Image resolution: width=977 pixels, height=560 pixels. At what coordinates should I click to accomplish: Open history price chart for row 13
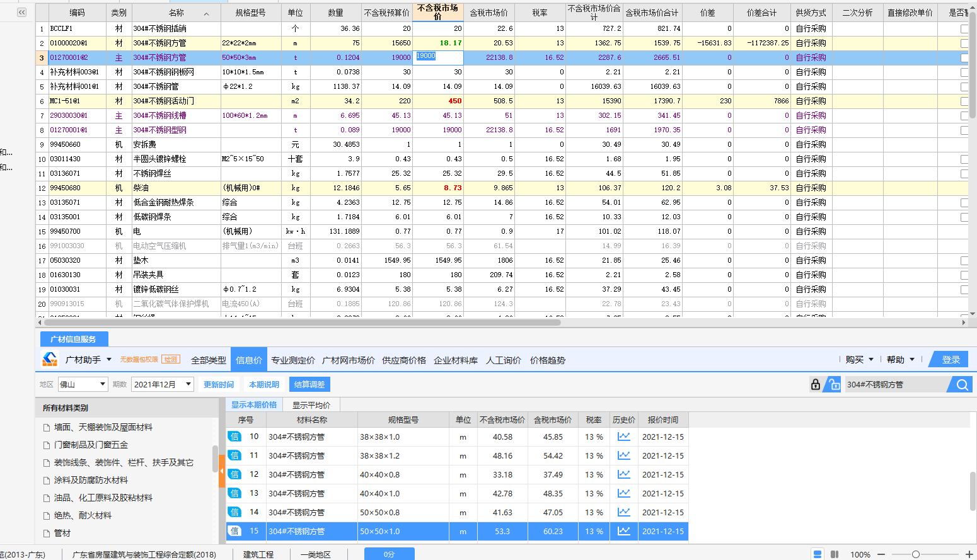pos(623,493)
